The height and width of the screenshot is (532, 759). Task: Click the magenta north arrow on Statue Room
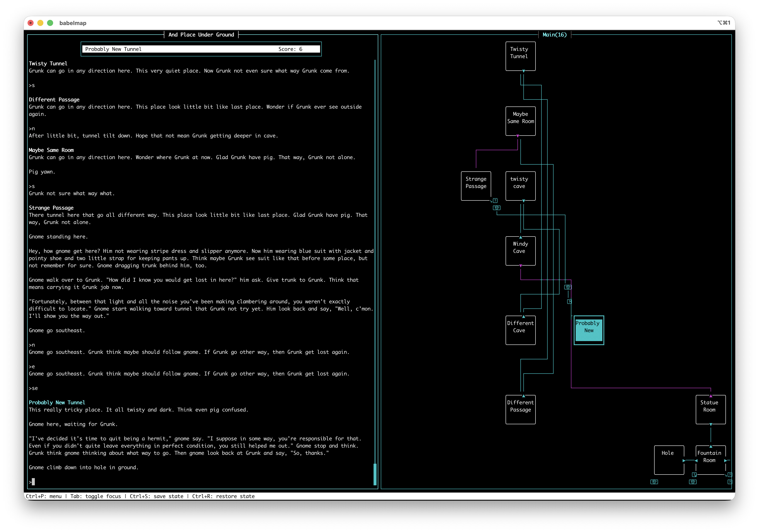(710, 396)
